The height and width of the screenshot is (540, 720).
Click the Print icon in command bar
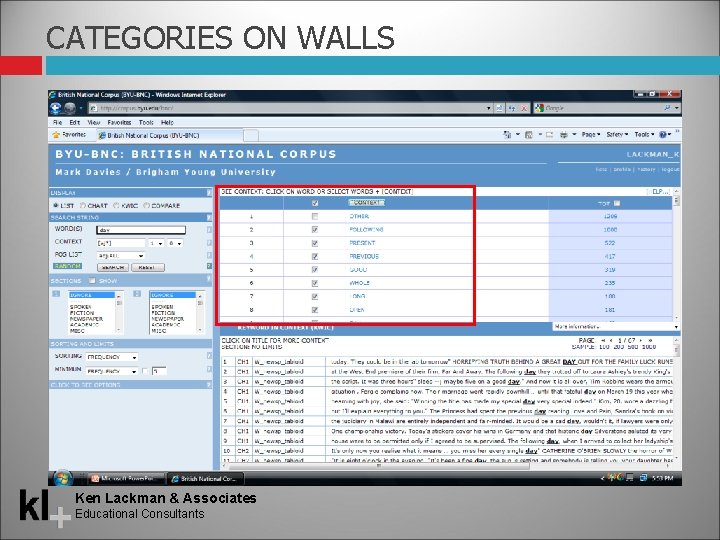[x=564, y=135]
